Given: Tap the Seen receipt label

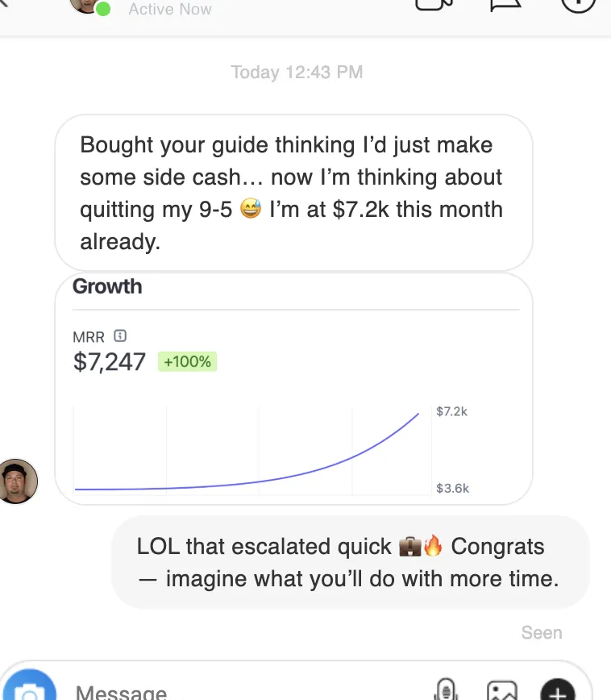Looking at the screenshot, I should pos(542,632).
